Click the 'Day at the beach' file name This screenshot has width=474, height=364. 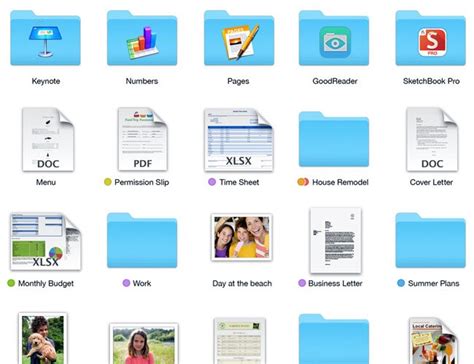[x=242, y=284]
